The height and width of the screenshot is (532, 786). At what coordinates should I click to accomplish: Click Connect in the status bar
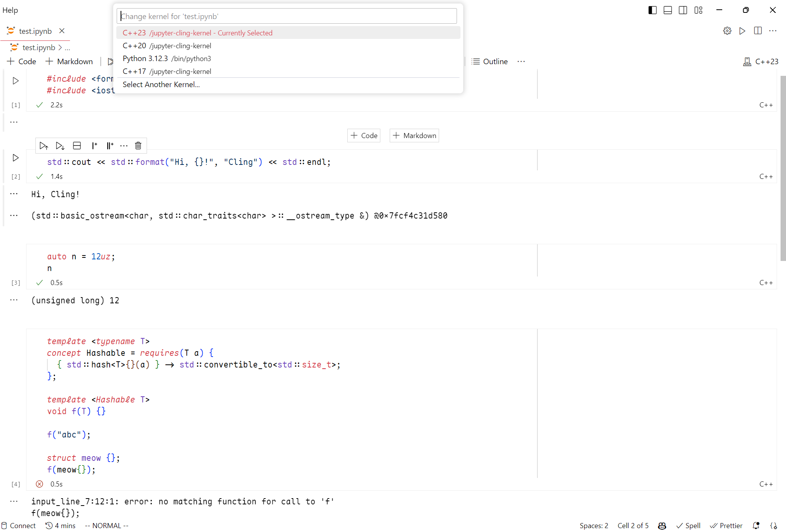click(x=18, y=525)
